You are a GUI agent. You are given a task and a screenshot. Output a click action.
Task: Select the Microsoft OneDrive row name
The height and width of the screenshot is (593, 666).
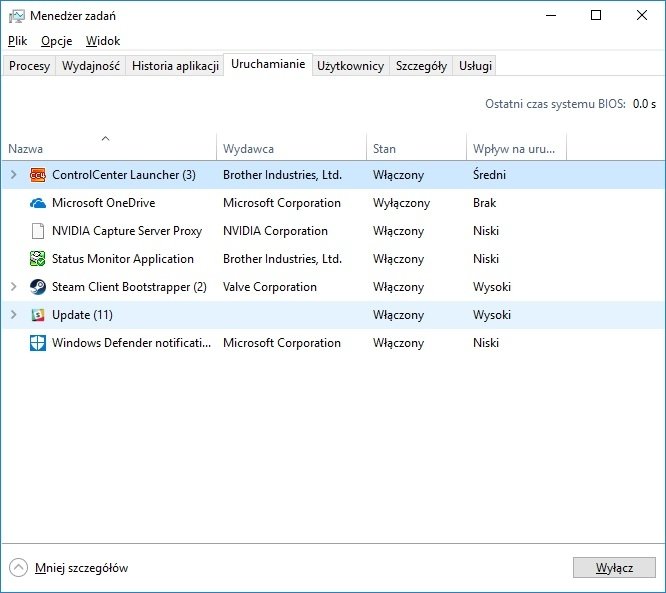click(x=103, y=203)
